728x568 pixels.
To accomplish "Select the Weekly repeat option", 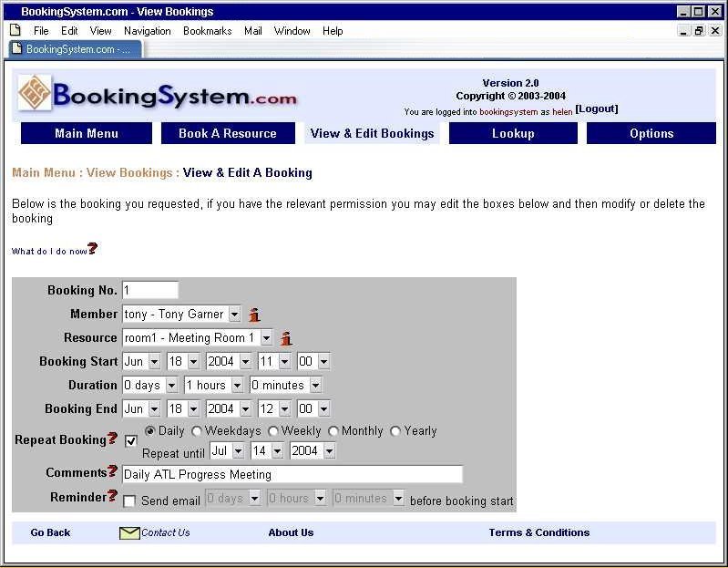I will [x=273, y=431].
